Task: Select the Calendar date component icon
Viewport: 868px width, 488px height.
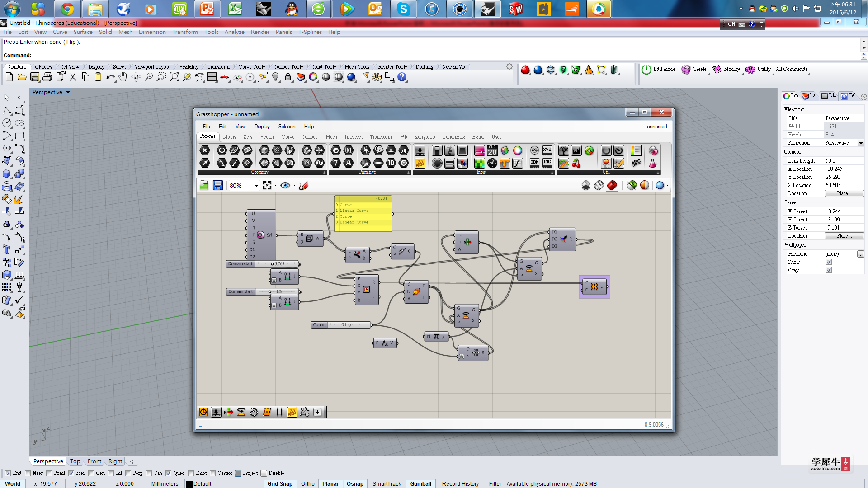Action: click(492, 150)
